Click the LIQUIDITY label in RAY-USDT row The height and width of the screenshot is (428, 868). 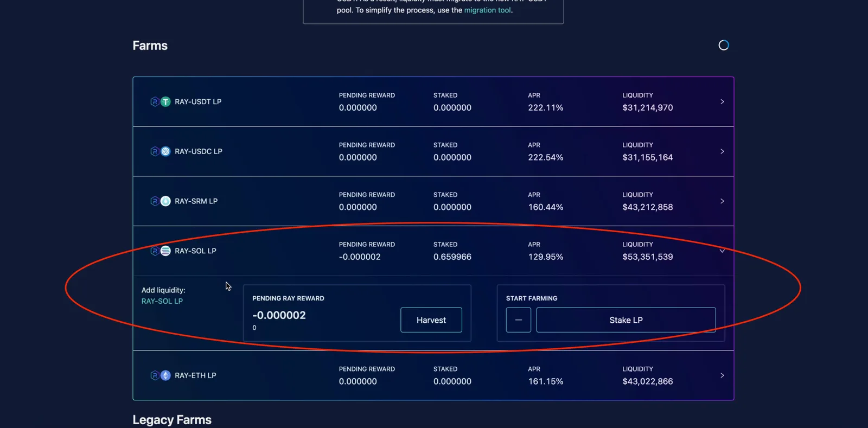[637, 95]
